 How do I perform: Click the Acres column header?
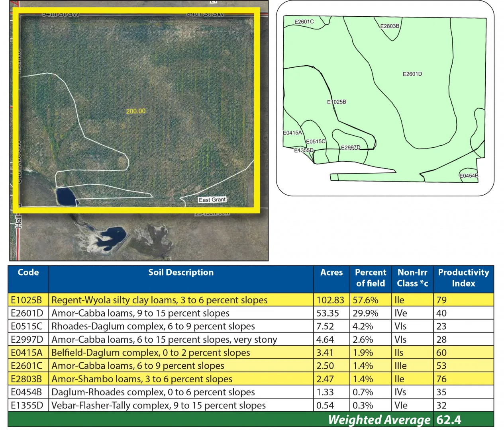pos(331,273)
